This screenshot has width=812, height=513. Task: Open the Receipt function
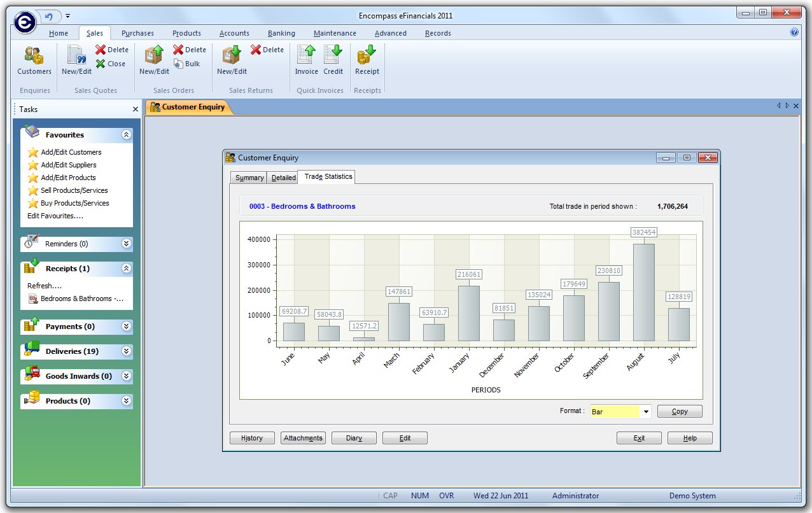point(367,60)
